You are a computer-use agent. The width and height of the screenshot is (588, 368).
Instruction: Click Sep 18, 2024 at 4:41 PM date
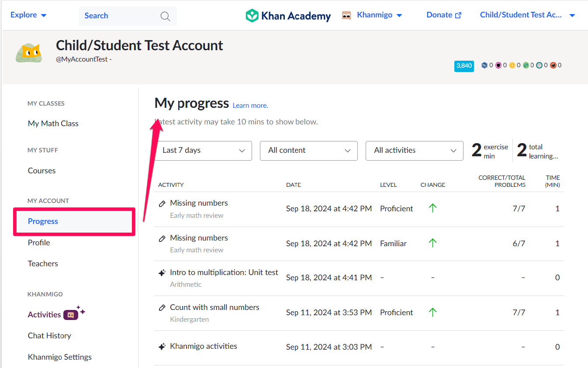[329, 278]
